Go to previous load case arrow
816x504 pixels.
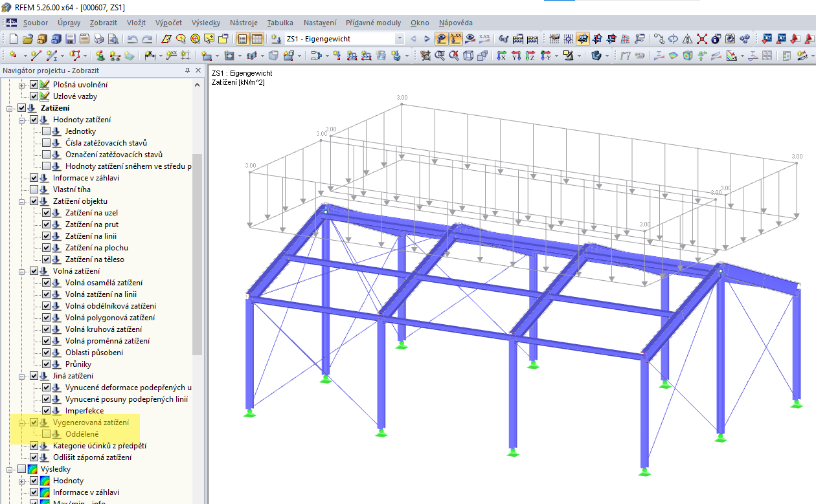pos(413,39)
